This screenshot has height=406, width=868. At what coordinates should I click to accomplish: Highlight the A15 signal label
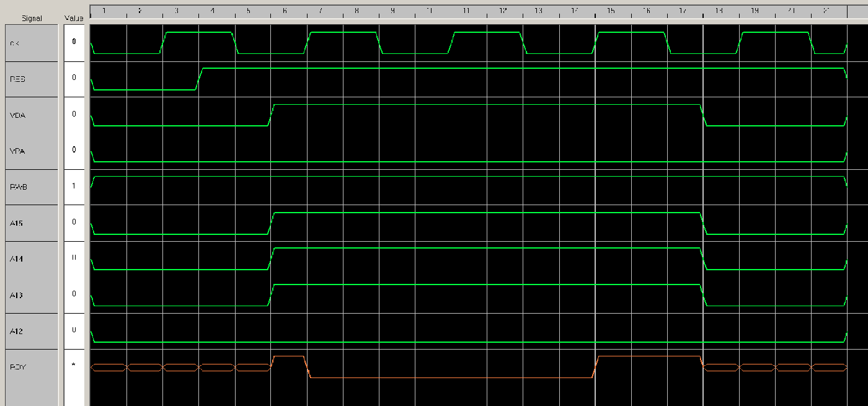tap(31, 223)
